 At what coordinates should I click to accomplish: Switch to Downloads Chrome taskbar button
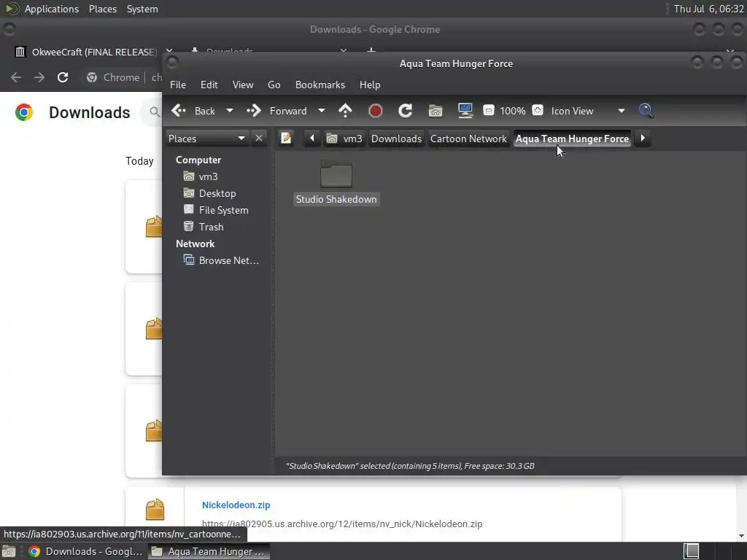pos(86,551)
